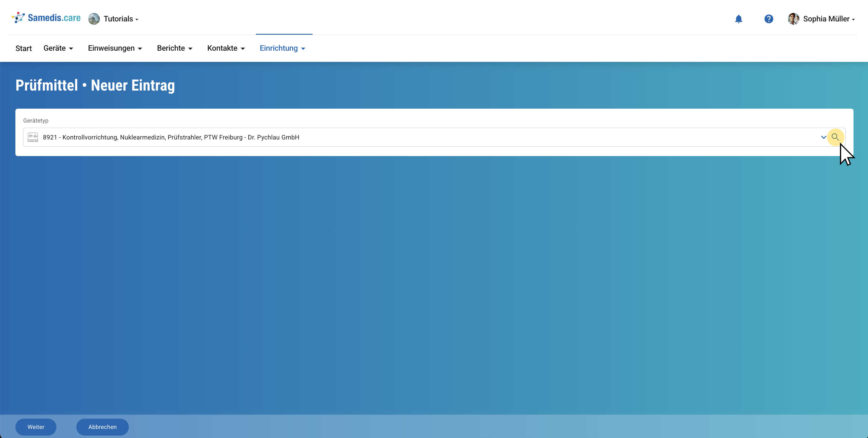Click the Samedis.care brand name
The image size is (868, 438).
tap(54, 18)
